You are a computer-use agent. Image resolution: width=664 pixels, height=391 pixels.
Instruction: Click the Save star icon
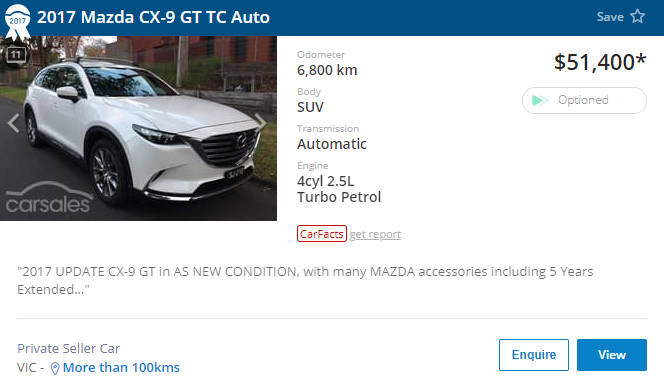click(x=637, y=17)
